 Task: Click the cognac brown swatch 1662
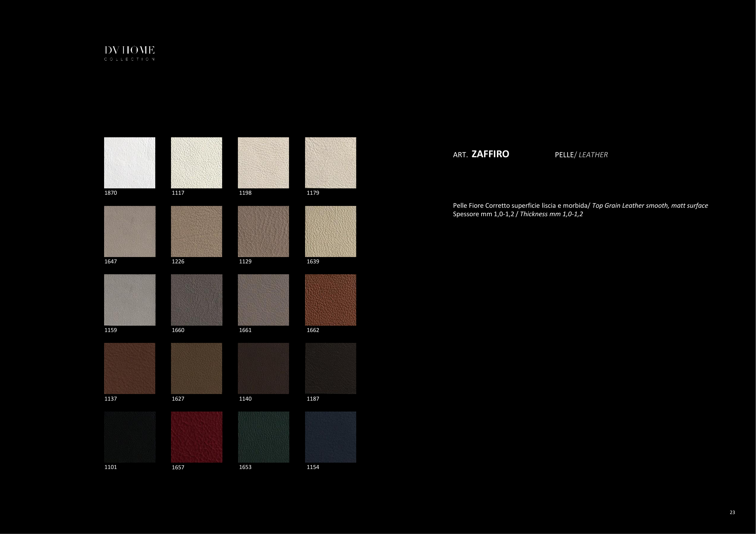(330, 300)
